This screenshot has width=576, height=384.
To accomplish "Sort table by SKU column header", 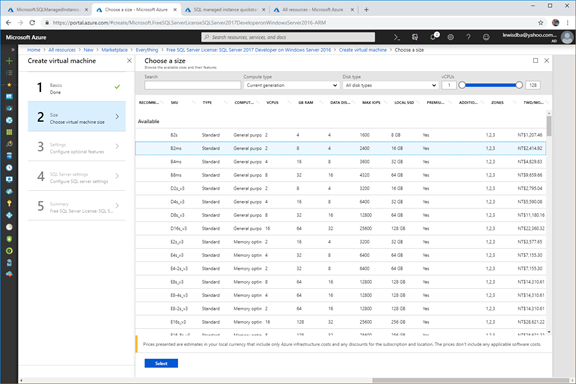I will [174, 103].
